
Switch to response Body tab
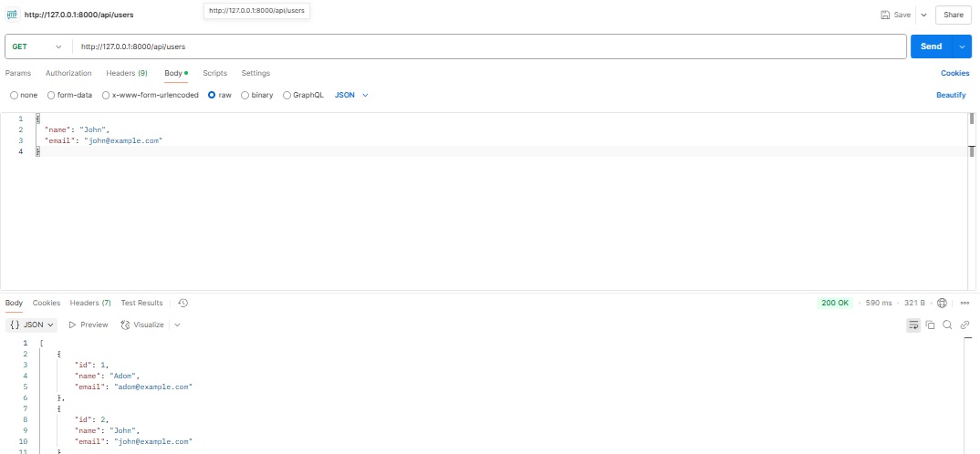pyautogui.click(x=14, y=303)
